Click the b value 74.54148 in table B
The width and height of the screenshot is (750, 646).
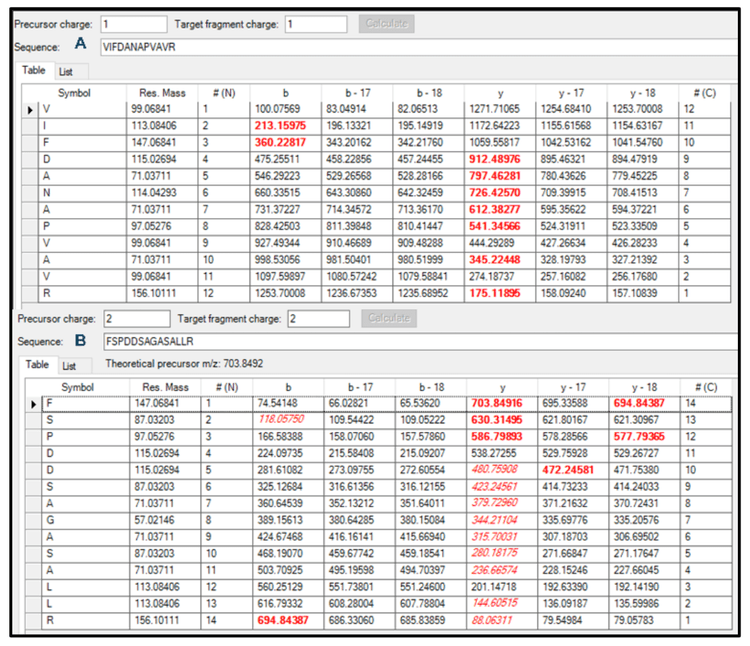(x=277, y=404)
